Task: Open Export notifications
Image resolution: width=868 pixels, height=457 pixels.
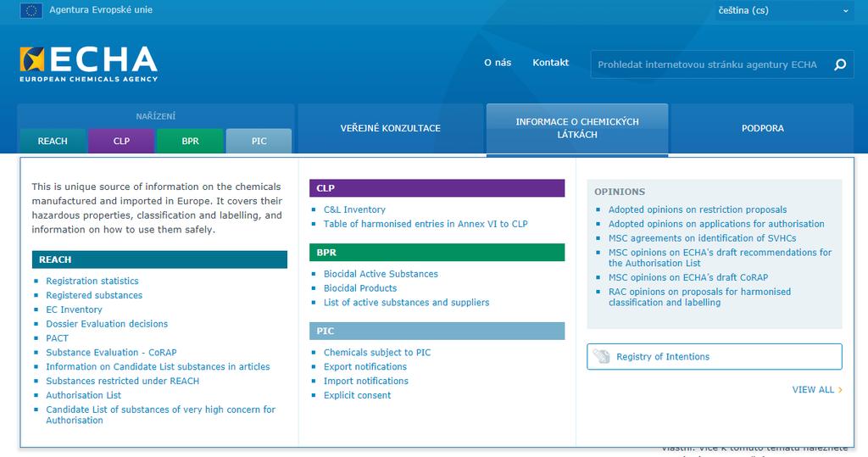Action: 365,367
